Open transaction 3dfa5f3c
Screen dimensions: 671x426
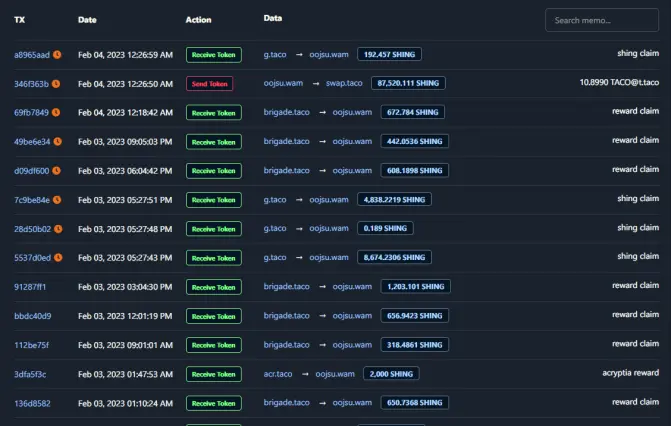click(30, 374)
